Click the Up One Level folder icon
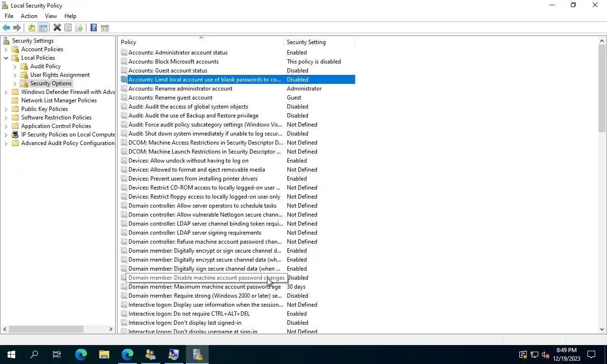Screen dimensions: 607x364 32,28
